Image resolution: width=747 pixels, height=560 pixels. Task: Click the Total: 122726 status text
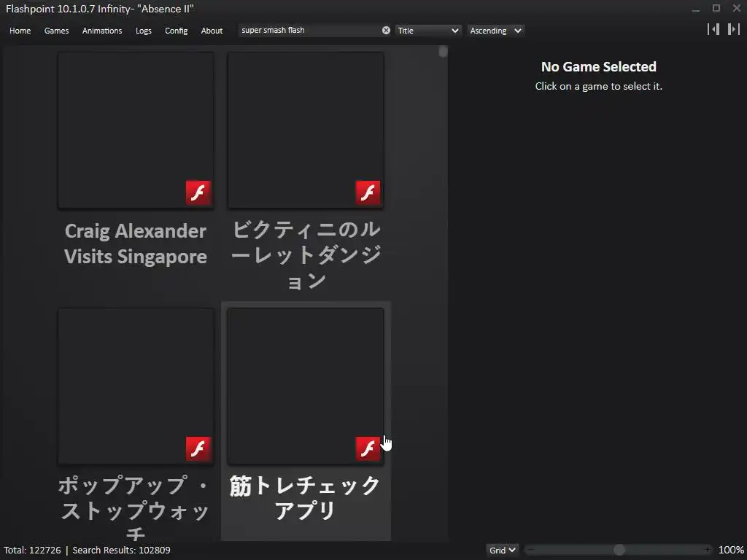tap(32, 550)
